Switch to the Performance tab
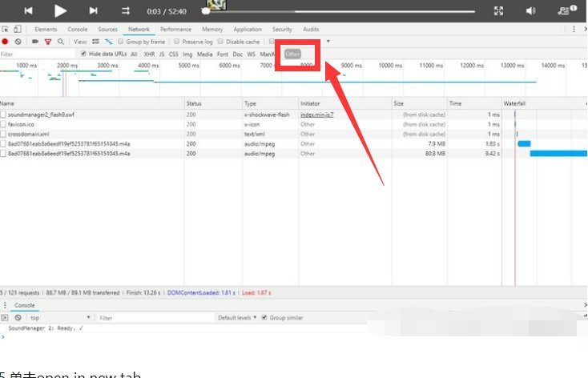The height and width of the screenshot is (378, 588). coord(175,29)
